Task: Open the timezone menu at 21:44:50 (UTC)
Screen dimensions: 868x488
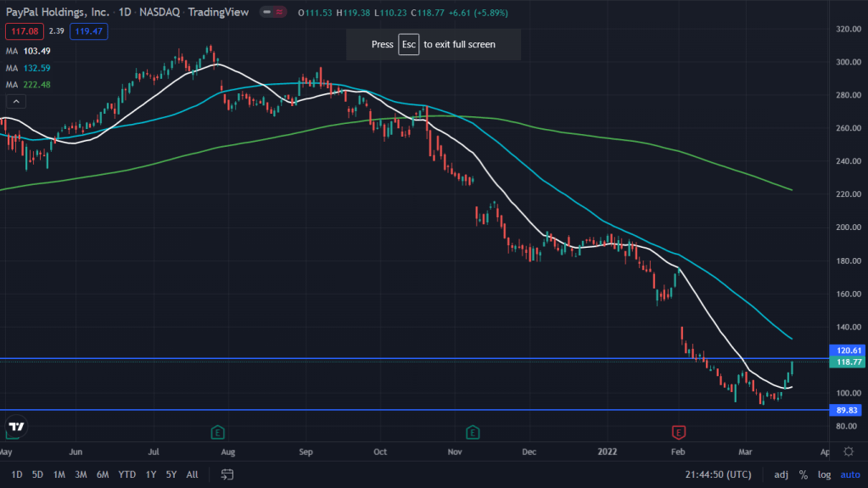Action: click(x=718, y=474)
